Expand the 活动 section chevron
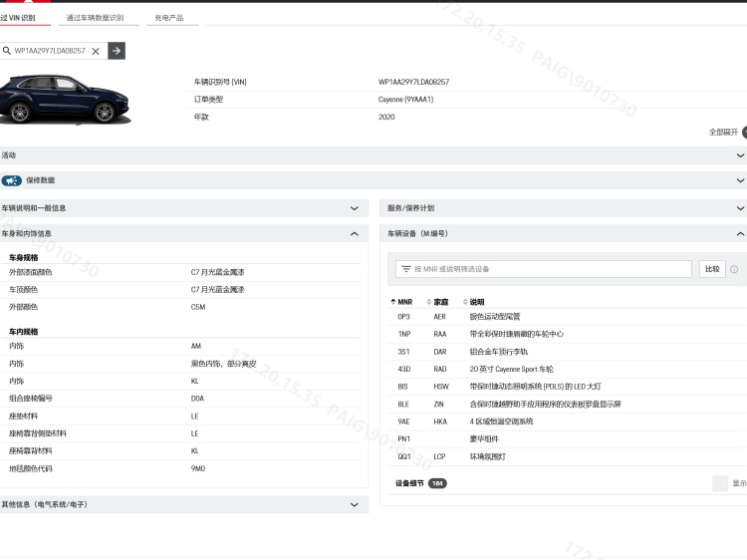The width and height of the screenshot is (747, 560). click(x=740, y=155)
